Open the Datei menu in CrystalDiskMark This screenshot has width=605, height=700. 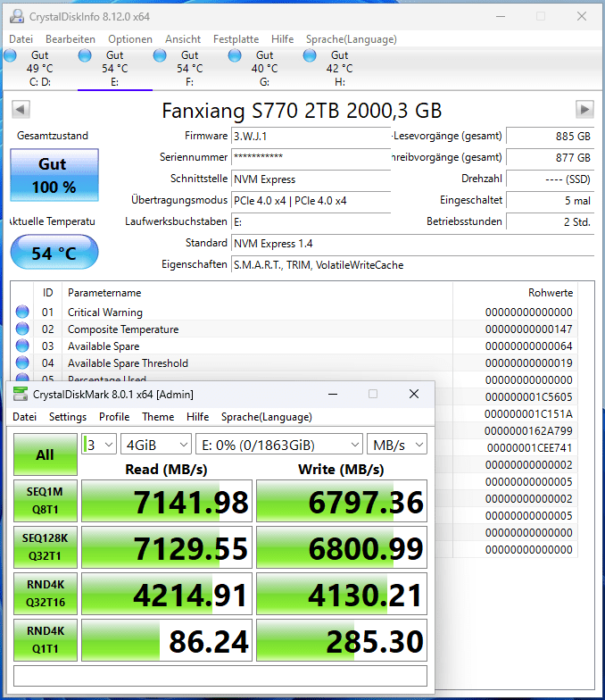tap(25, 417)
